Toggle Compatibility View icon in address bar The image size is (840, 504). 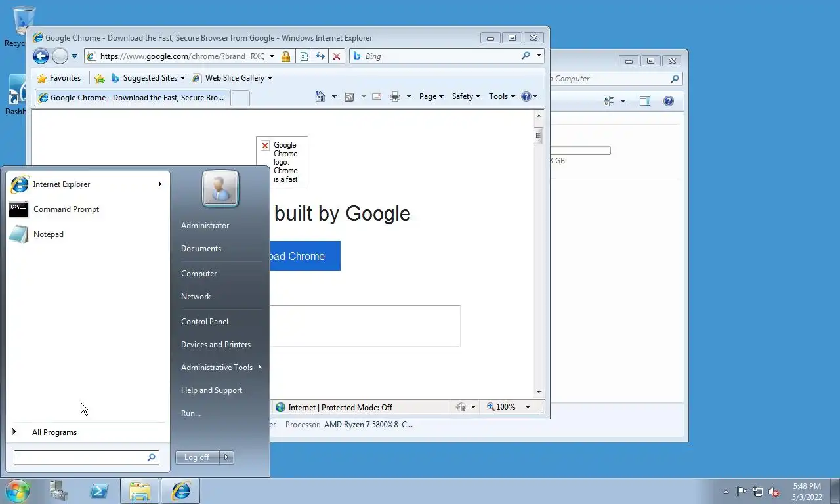click(x=304, y=56)
